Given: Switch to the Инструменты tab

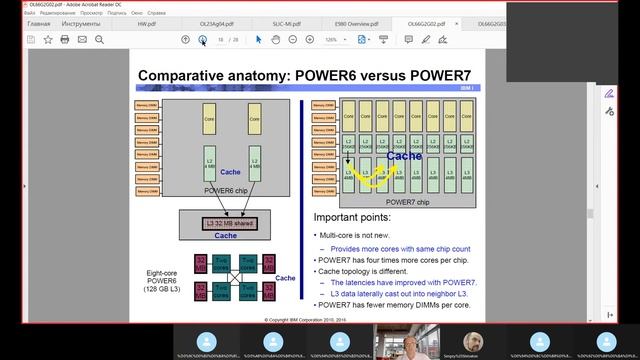Looking at the screenshot, I should (81, 24).
